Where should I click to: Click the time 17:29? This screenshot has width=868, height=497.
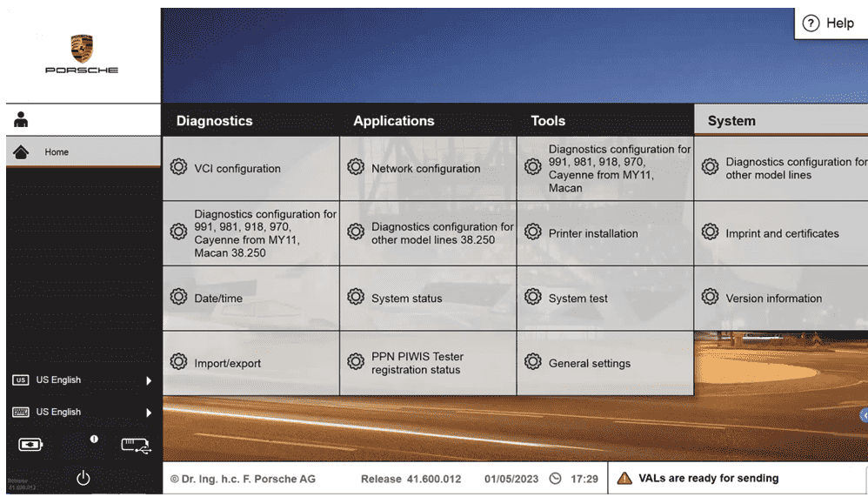coord(584,479)
